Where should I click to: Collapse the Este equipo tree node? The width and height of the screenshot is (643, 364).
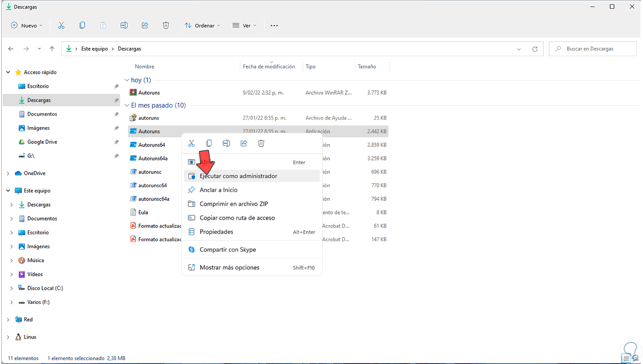[8, 191]
